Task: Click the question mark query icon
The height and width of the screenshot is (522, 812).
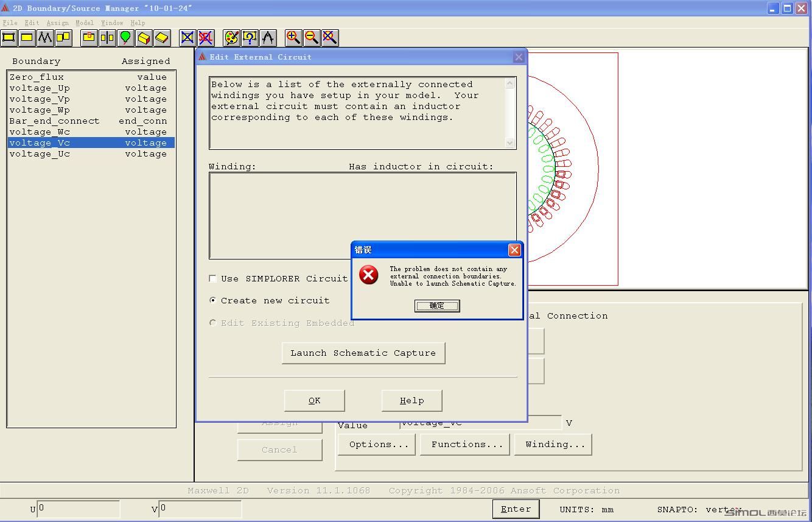Action: [250, 38]
